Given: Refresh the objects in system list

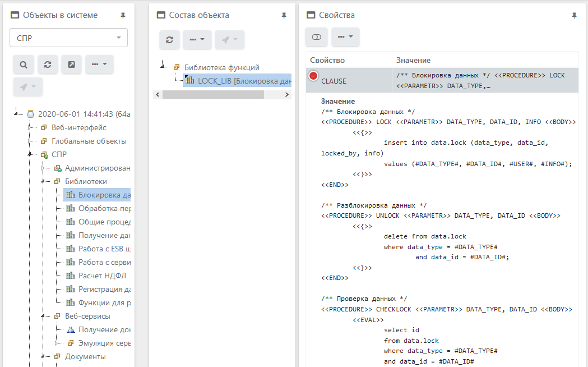Looking at the screenshot, I should [x=48, y=65].
